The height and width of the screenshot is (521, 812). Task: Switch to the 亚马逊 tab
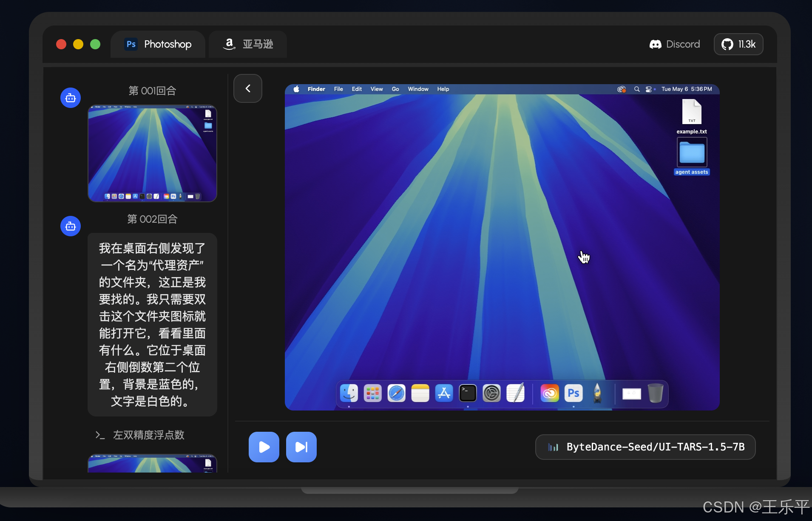tap(248, 44)
